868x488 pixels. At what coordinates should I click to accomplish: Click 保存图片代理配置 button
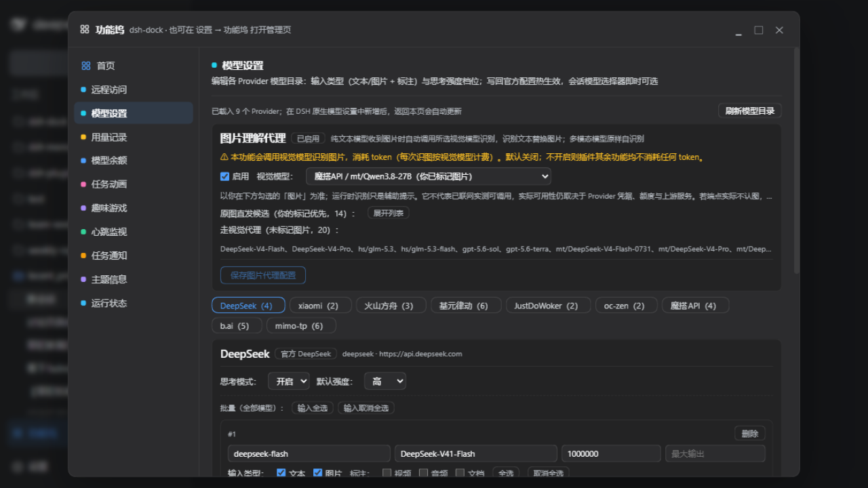[x=263, y=275]
